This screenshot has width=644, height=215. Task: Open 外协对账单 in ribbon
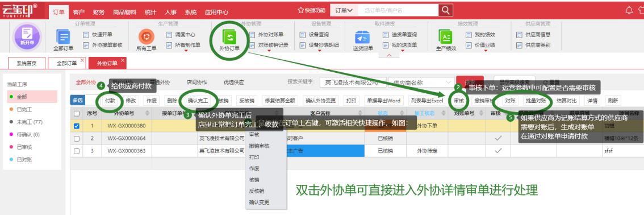coord(266,35)
